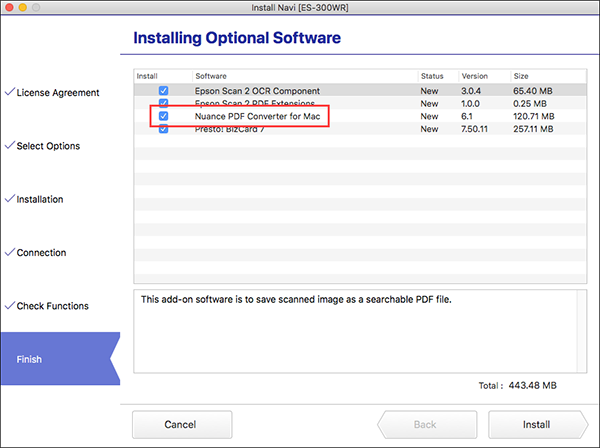Click the Total 443.48 MB label
This screenshot has height=448, width=600.
tap(517, 385)
